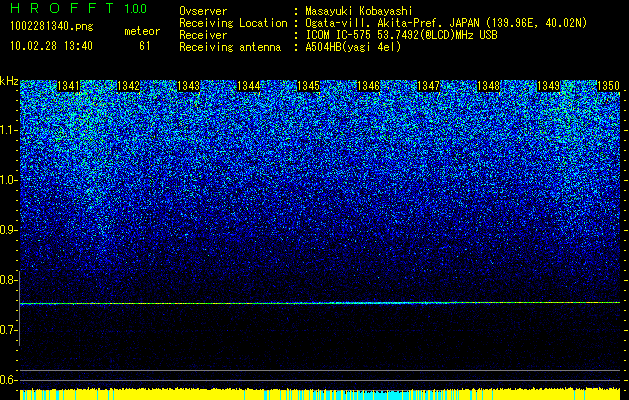Click the 0.7 frequency axis tick label
The image size is (629, 400).
point(8,330)
